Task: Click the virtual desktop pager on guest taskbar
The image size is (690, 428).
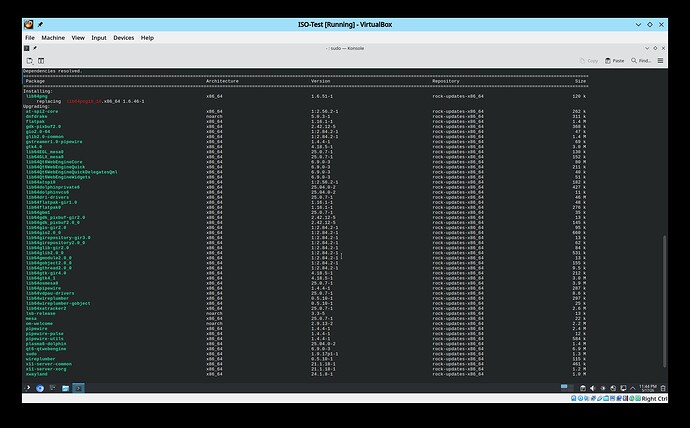Action: click(567, 388)
